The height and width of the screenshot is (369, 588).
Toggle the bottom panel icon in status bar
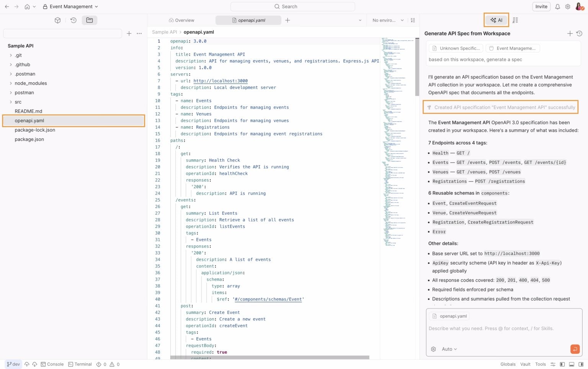(572, 364)
